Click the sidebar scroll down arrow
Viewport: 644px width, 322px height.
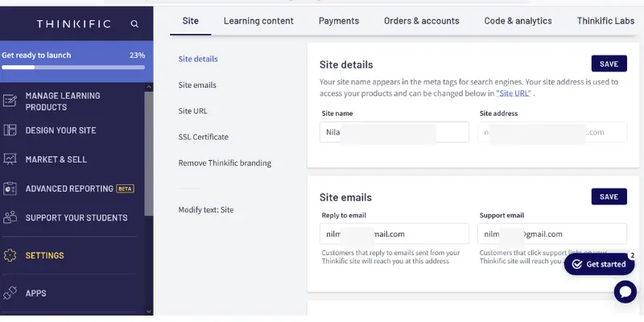pyautogui.click(x=149, y=312)
